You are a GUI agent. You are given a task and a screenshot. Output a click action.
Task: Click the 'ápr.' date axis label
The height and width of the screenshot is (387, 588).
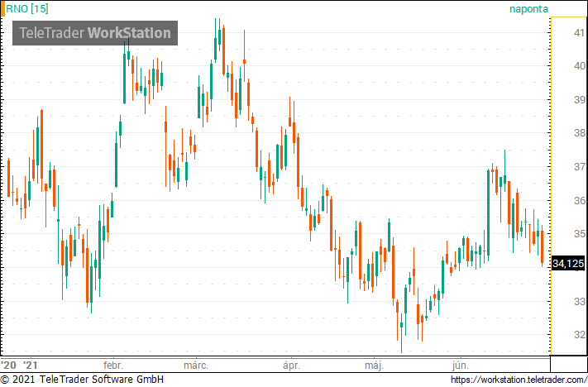tap(291, 365)
